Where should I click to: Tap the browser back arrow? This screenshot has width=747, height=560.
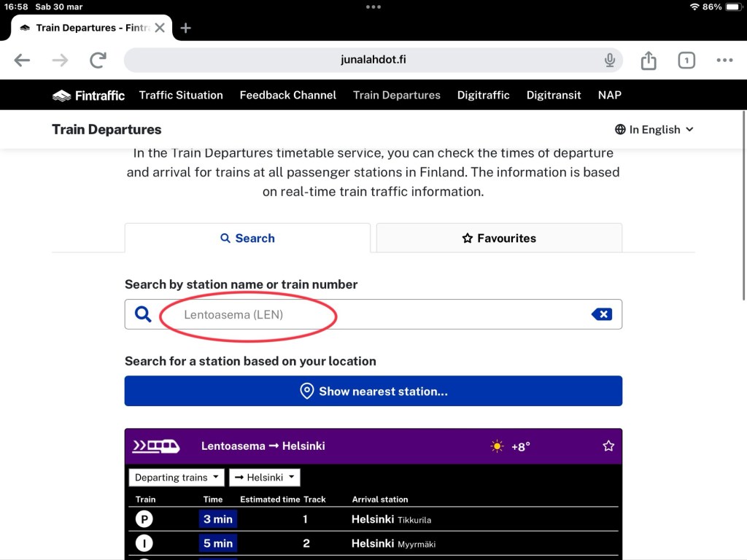22,61
